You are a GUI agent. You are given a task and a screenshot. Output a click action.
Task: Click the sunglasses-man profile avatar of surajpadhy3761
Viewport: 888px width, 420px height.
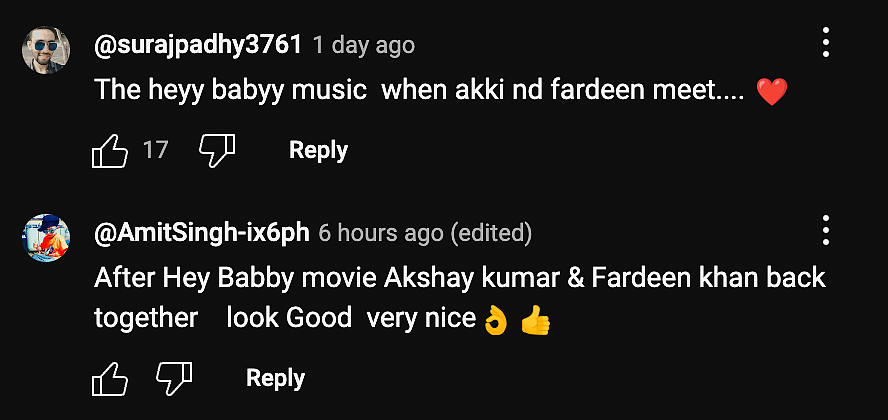pos(46,50)
